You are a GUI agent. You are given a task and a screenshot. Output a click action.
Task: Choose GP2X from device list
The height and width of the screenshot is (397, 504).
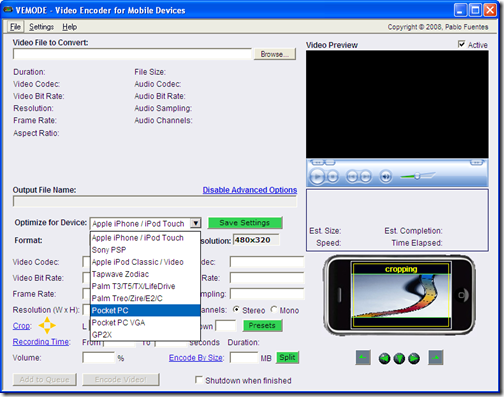pyautogui.click(x=145, y=335)
